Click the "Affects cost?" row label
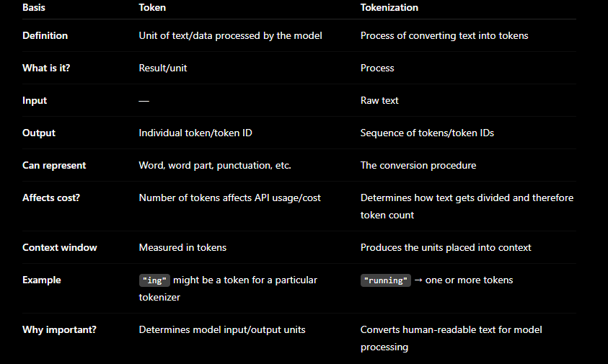608x364 pixels. click(x=51, y=198)
